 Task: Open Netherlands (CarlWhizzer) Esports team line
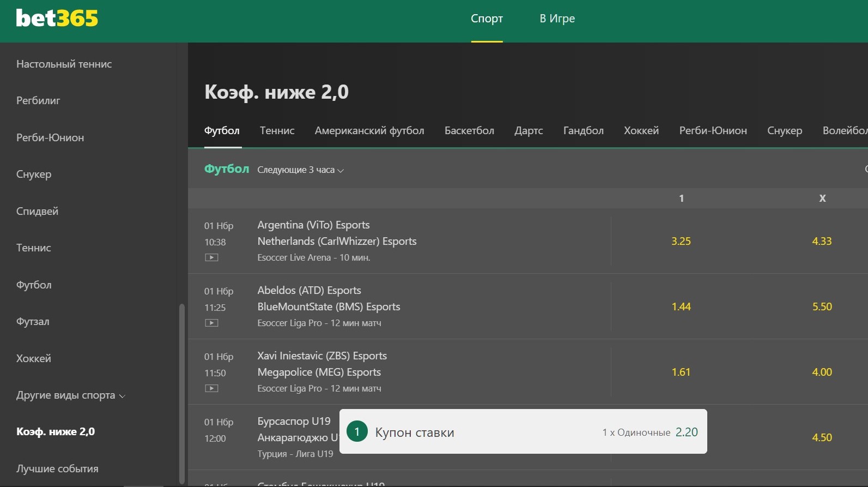coord(337,242)
